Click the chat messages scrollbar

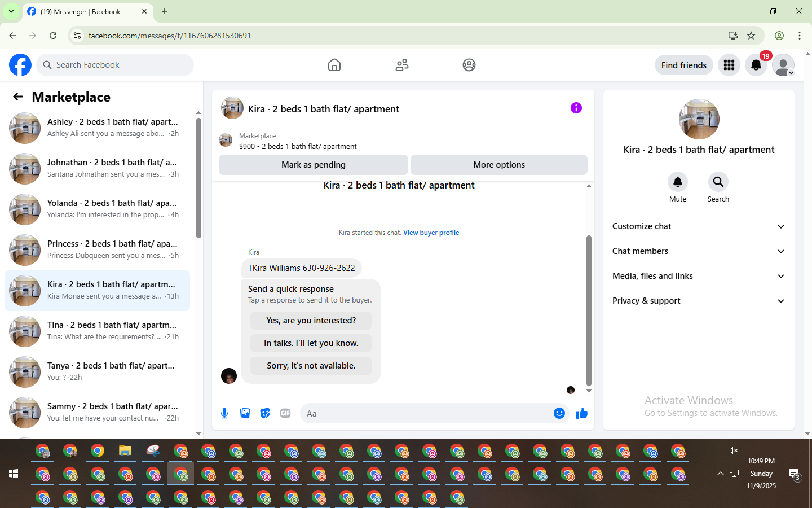(x=589, y=310)
